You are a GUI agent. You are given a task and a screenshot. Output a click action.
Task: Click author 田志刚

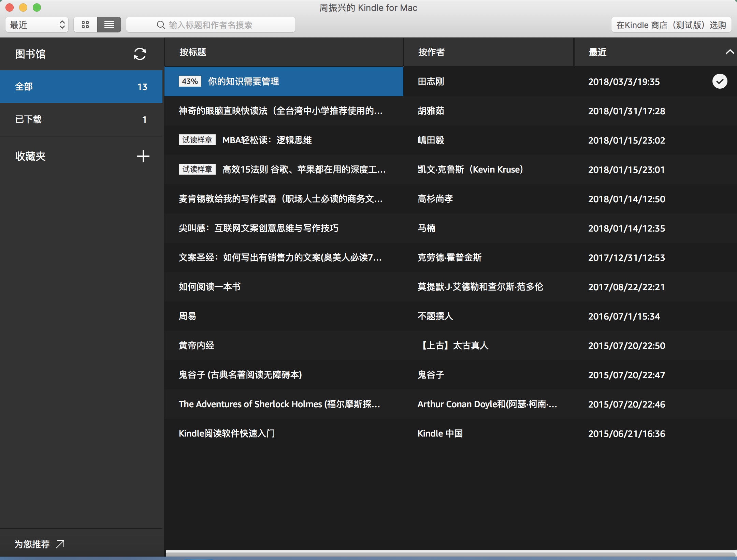[431, 82]
